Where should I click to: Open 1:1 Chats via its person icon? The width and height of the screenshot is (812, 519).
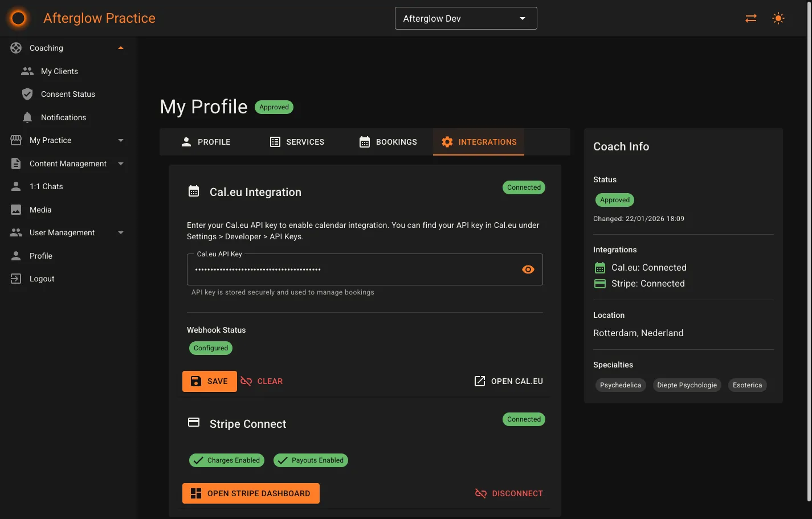tap(15, 186)
